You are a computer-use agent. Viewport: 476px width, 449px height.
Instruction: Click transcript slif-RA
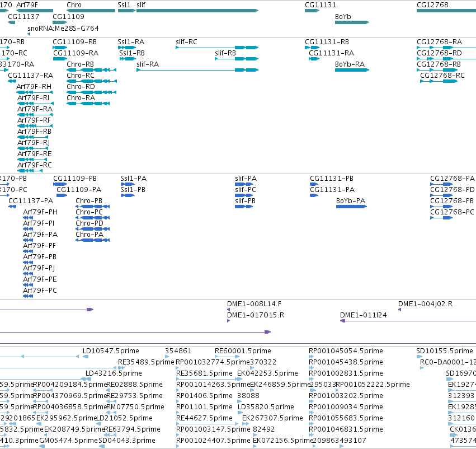tap(148, 64)
